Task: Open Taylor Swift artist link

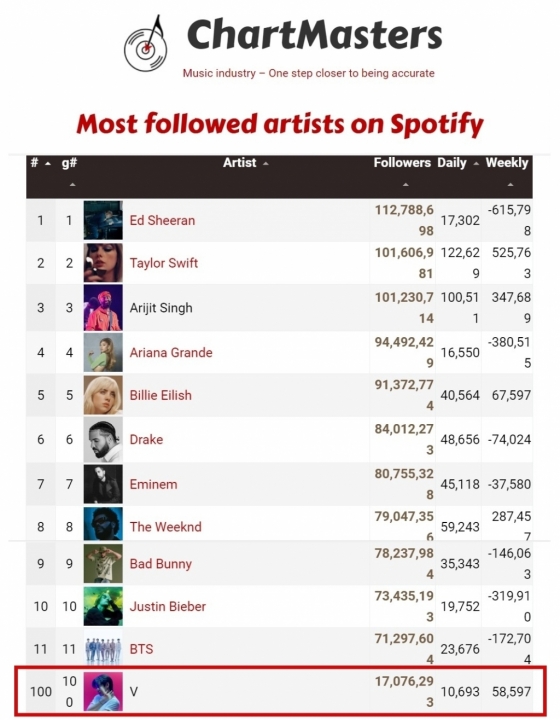Action: click(x=164, y=263)
